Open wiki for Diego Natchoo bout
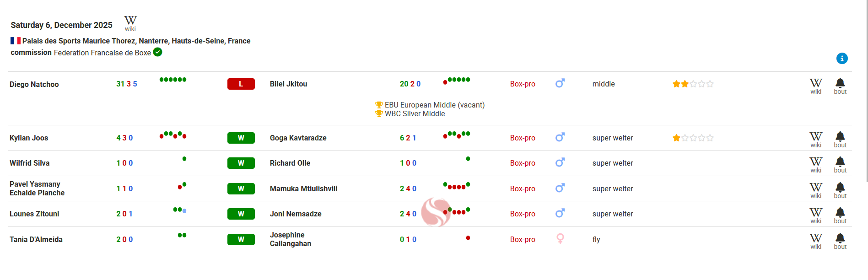 [816, 85]
